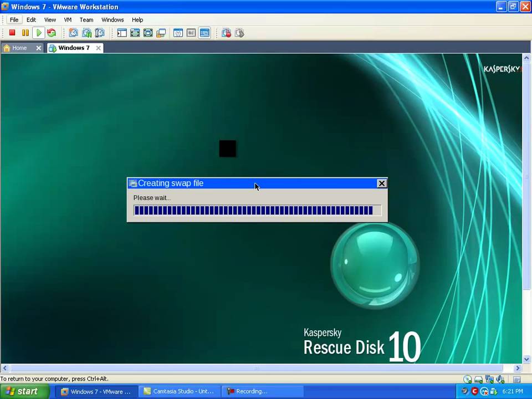Click the hard disk device status icon
This screenshot has height=399, width=532.
pyautogui.click(x=478, y=379)
